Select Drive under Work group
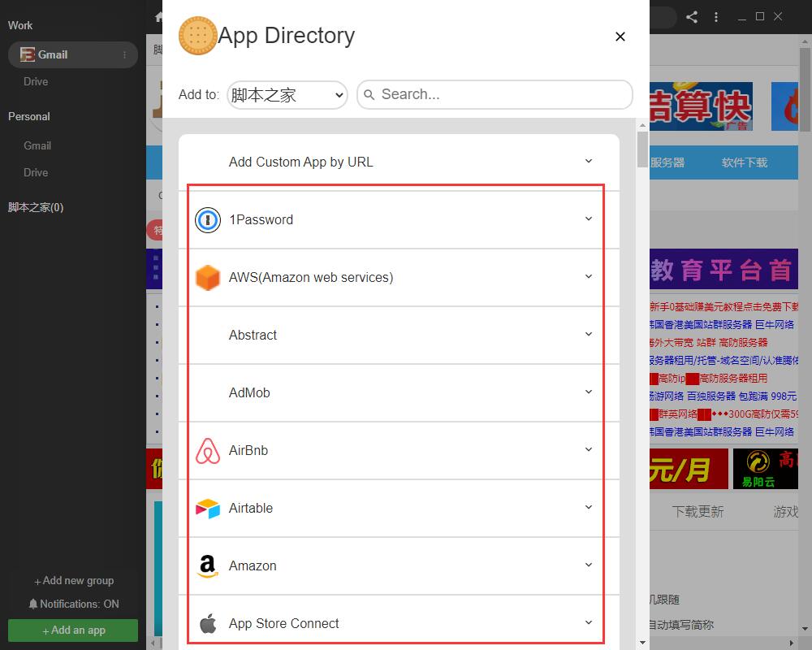This screenshot has height=650, width=812. tap(36, 81)
